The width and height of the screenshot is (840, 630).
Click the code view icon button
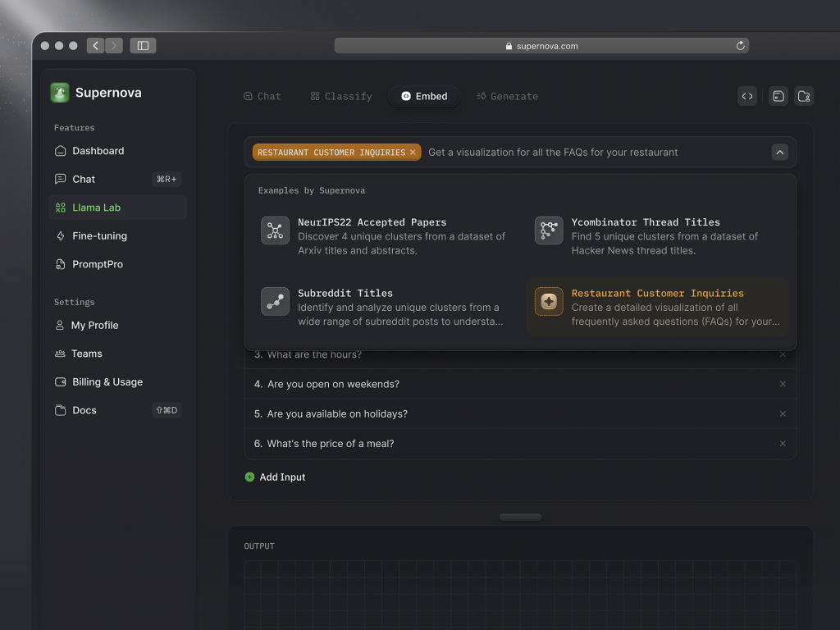747,96
